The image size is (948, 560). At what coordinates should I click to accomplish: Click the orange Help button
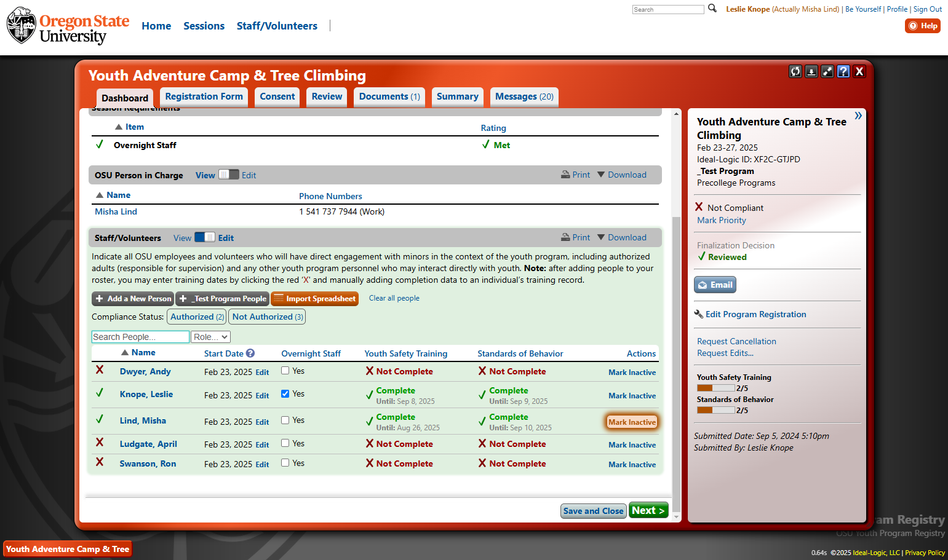pos(923,26)
